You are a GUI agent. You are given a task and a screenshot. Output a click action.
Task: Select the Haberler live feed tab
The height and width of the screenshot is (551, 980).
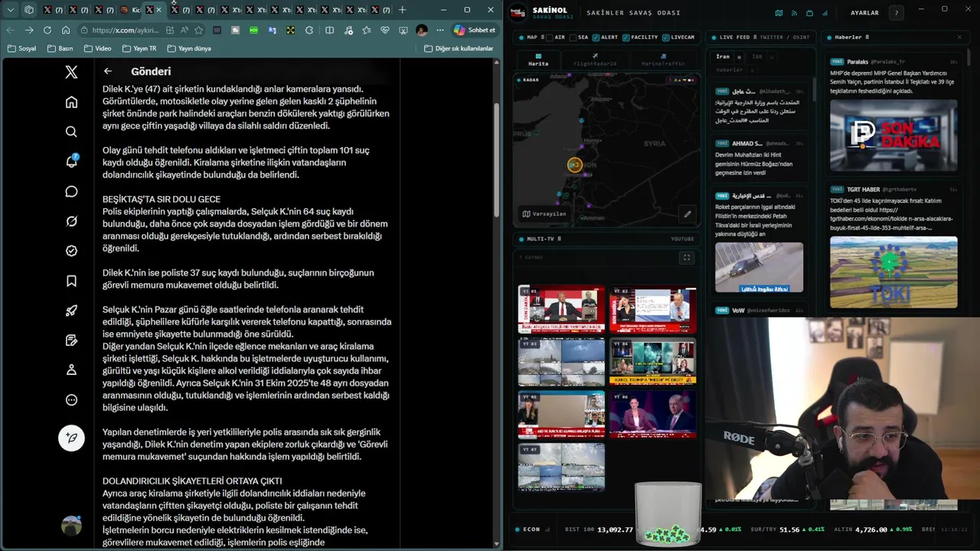point(729,70)
